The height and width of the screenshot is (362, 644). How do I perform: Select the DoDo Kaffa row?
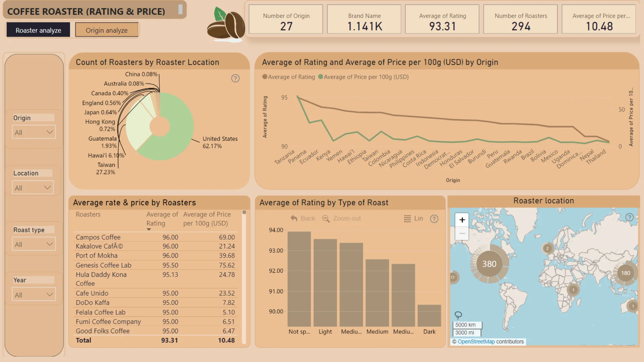155,303
